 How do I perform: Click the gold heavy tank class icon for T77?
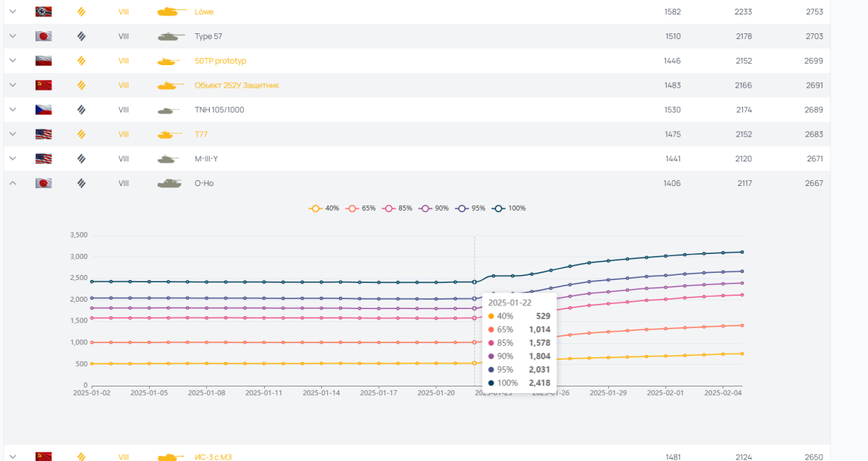(x=81, y=134)
